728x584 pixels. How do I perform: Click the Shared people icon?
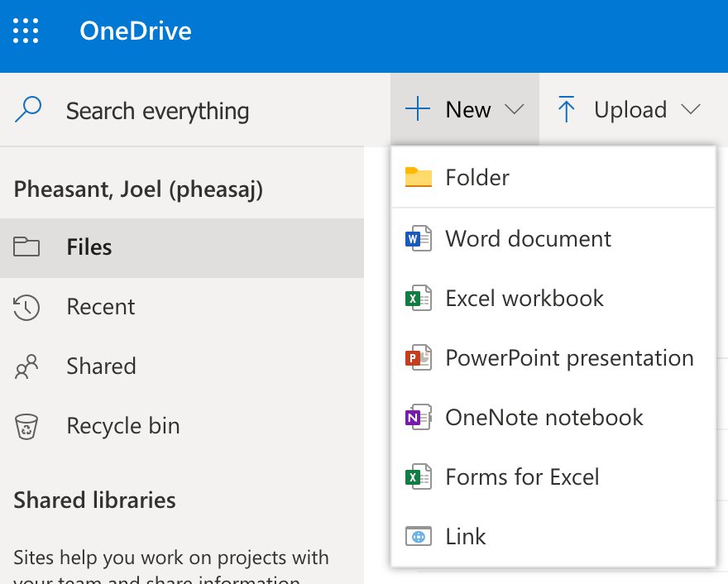pos(26,366)
